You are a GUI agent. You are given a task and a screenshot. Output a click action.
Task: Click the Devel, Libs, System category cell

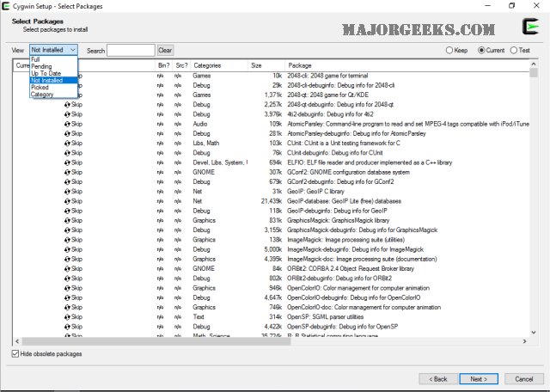coord(220,162)
